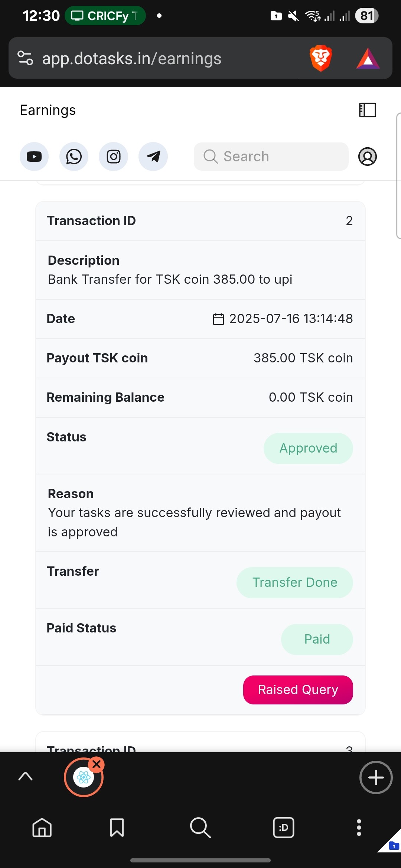
Task: Open the user profile icon
Action: (x=367, y=157)
